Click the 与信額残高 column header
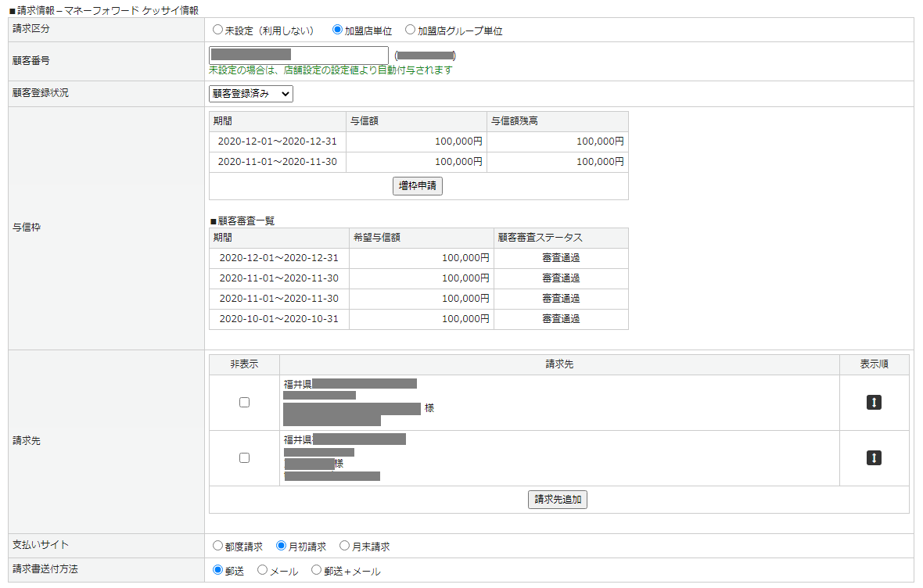The width and height of the screenshot is (923, 588). [x=557, y=121]
